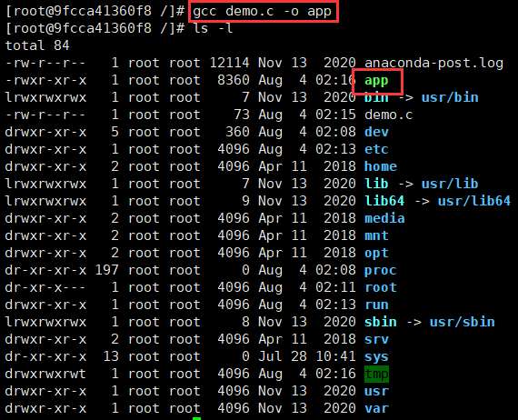Click the 'run' directory name
518x420 pixels.
(376, 305)
